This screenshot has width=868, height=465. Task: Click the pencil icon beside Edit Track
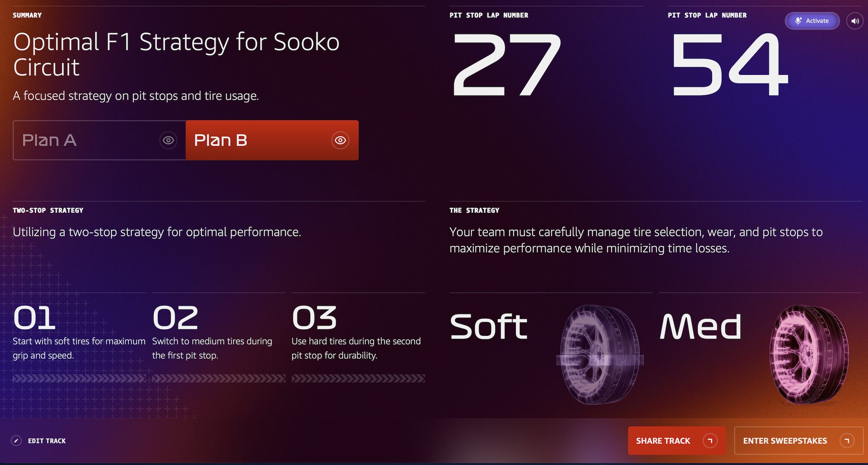point(16,440)
